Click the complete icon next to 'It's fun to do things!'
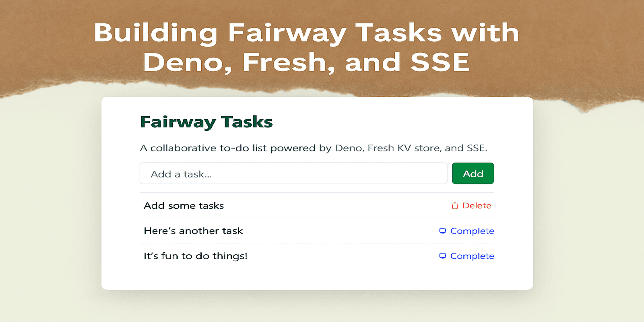The height and width of the screenshot is (322, 644). (443, 256)
